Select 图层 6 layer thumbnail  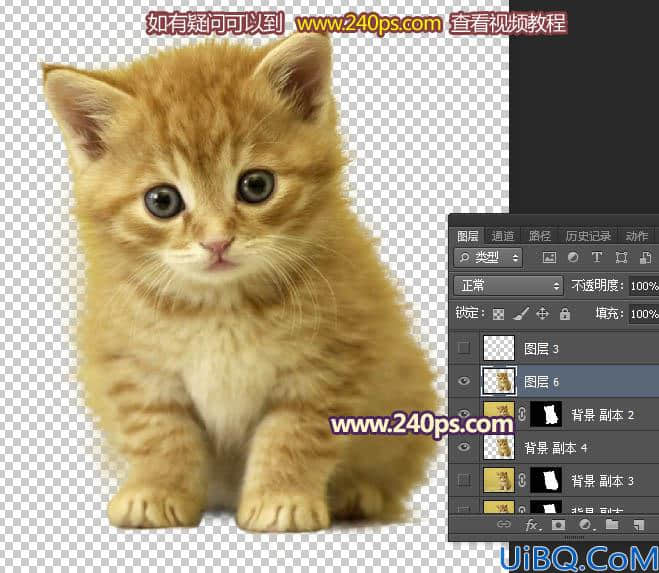click(498, 381)
